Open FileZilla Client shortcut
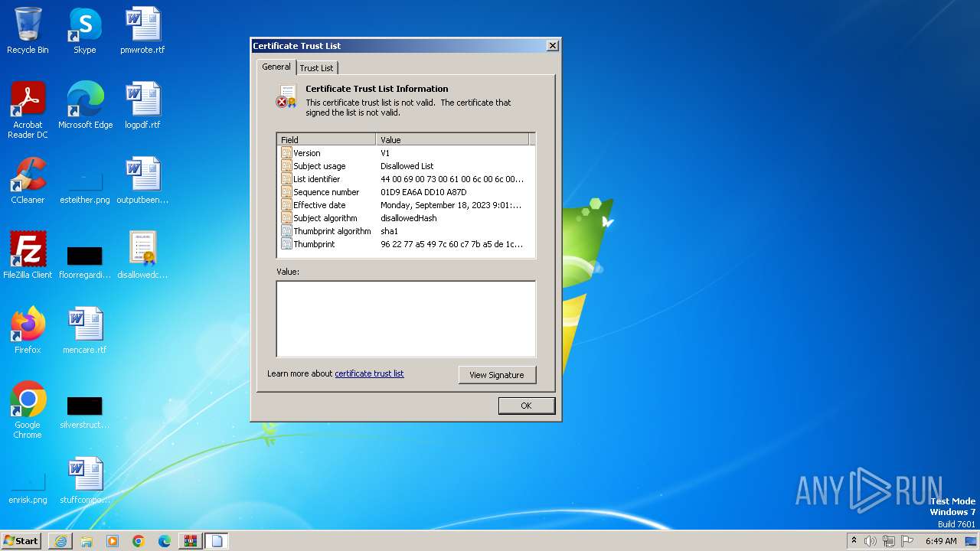 coord(28,255)
